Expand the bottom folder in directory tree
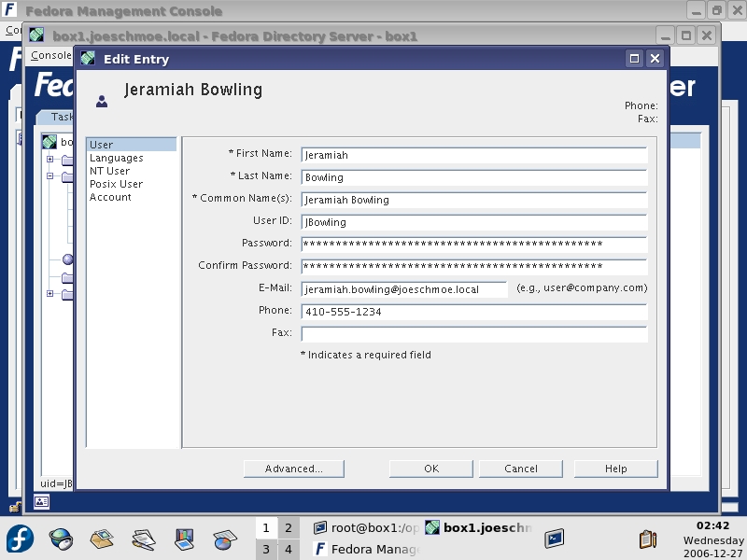 pyautogui.click(x=50, y=294)
